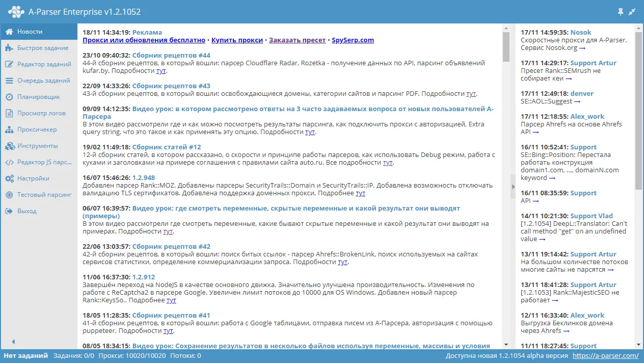Open Alex_work author link at 17/11 12:18:55
644x363 pixels.
coord(587,117)
